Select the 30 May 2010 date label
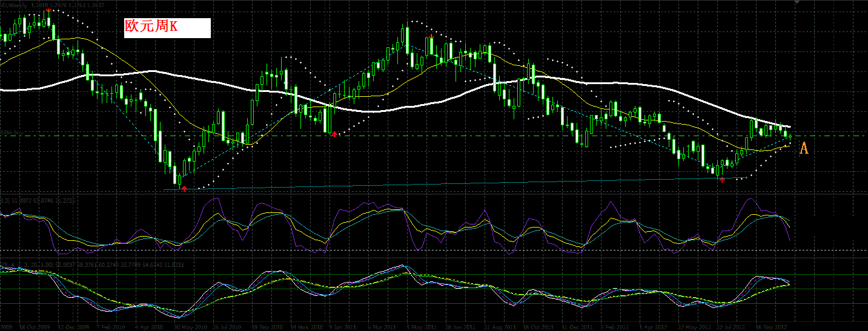868x331 pixels. (x=189, y=326)
